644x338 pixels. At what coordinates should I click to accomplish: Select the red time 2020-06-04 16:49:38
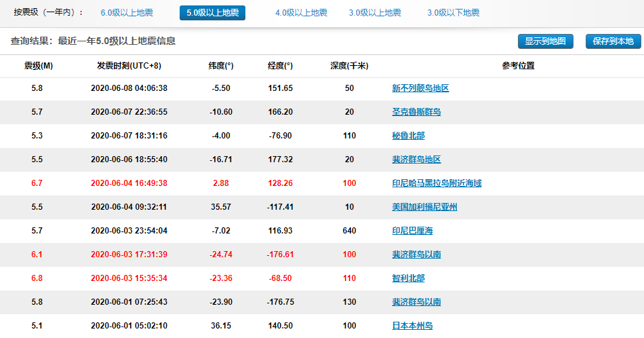pyautogui.click(x=129, y=183)
